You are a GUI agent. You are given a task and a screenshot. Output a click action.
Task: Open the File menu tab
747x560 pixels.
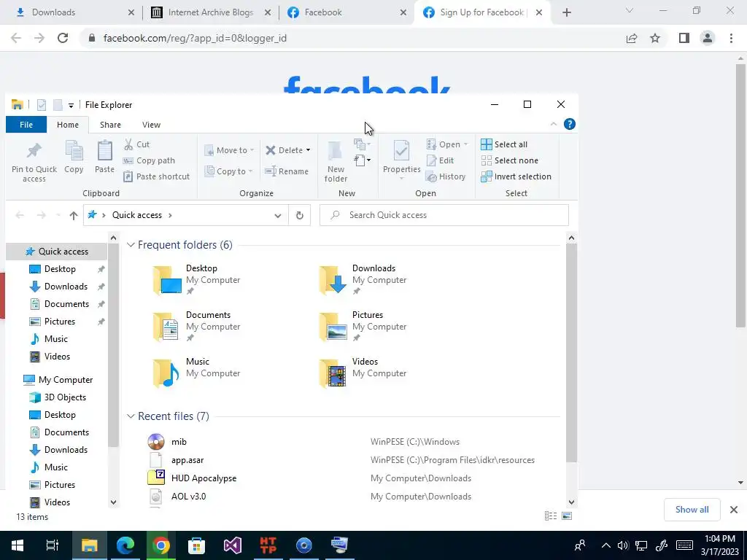click(26, 125)
